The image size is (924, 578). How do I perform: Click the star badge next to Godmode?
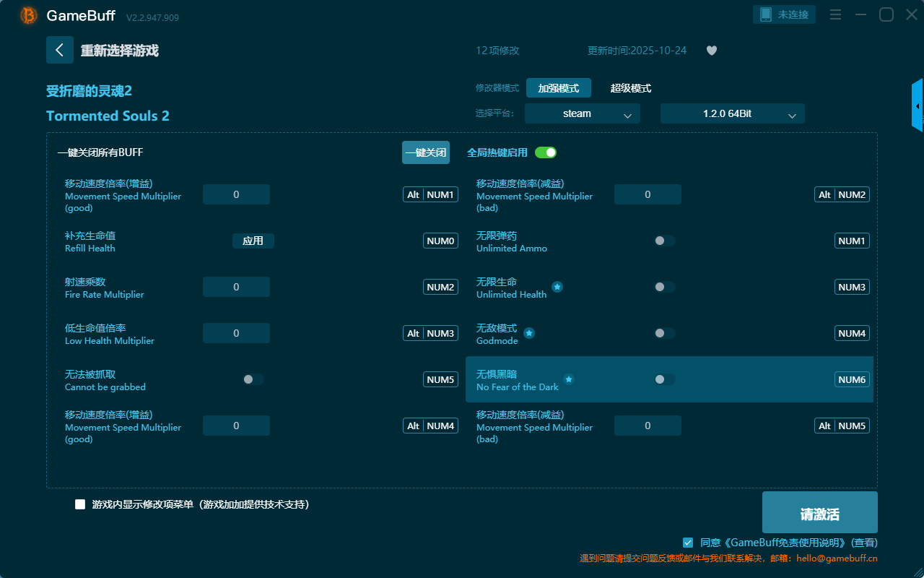(529, 333)
